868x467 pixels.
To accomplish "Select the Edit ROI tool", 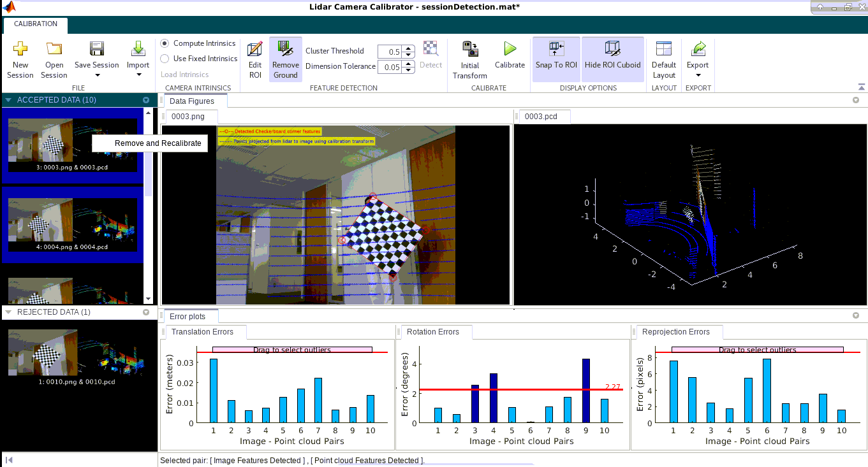I will click(x=254, y=57).
